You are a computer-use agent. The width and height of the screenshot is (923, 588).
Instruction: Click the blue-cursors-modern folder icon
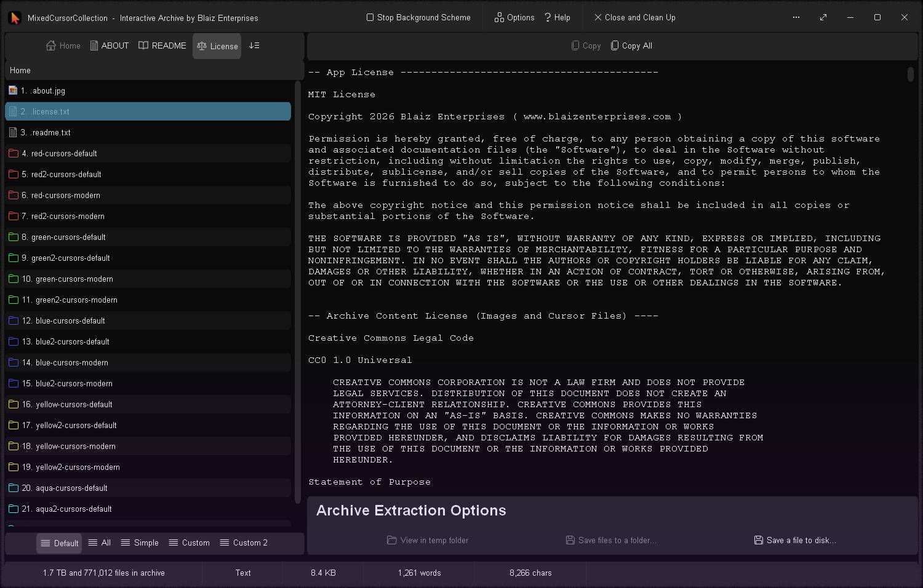tap(14, 362)
